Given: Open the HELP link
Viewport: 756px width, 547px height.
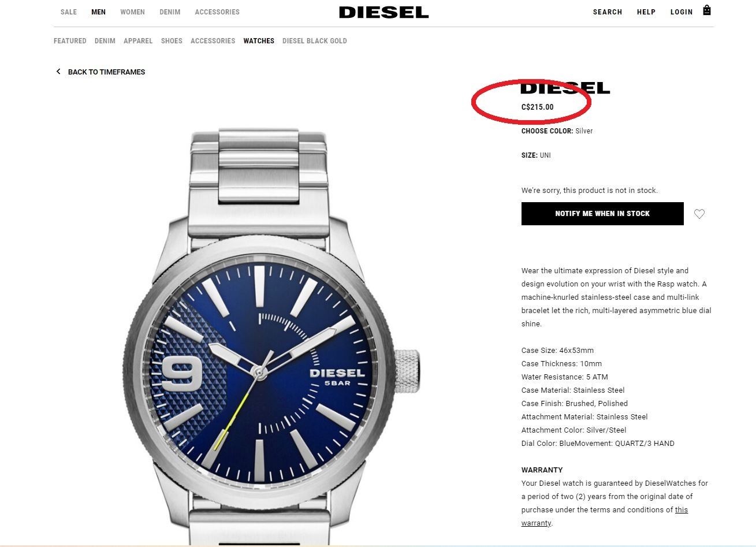Looking at the screenshot, I should (x=646, y=12).
